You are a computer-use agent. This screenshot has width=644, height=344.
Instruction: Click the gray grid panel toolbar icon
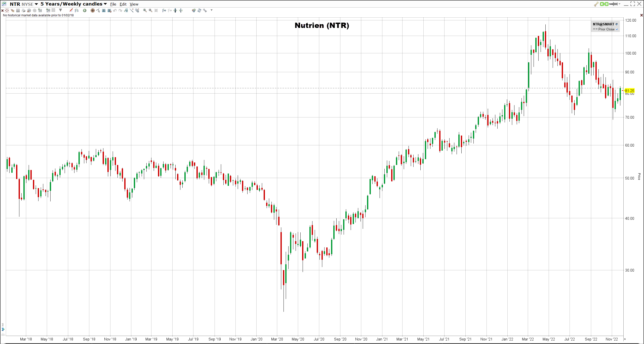click(x=53, y=10)
